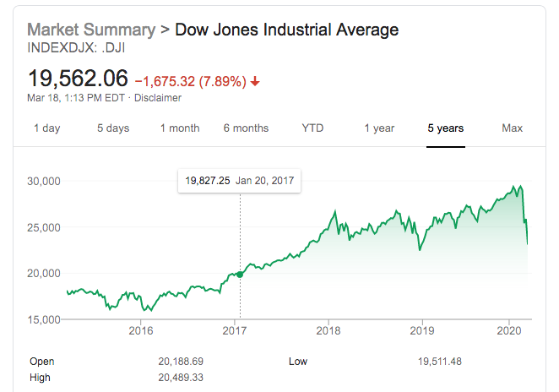Click the green data point on chart

[240, 274]
